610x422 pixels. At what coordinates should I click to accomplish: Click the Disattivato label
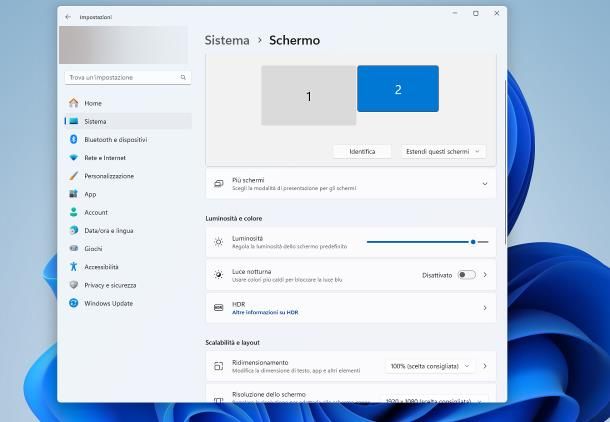[x=437, y=275]
